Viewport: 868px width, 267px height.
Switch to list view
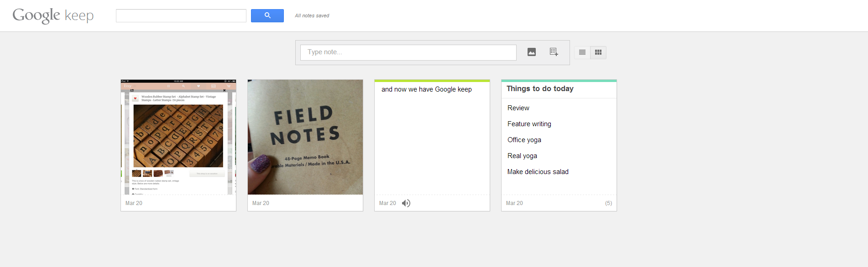pyautogui.click(x=582, y=52)
